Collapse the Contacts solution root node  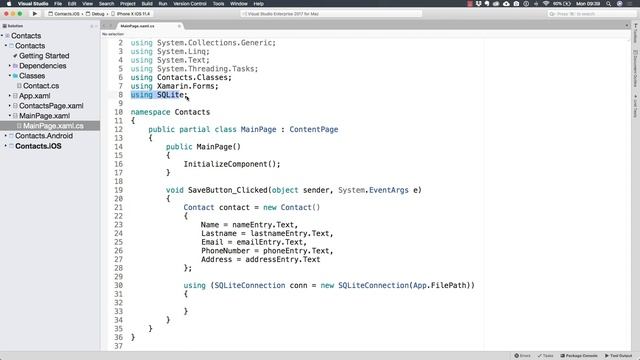[x=2, y=36]
